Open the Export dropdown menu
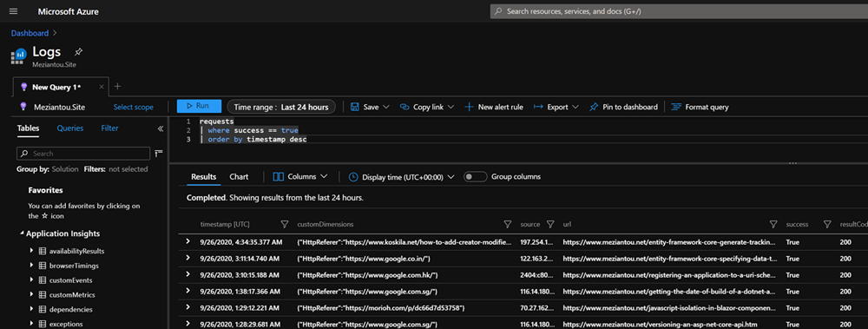Viewport: 868px width, 329px height. click(x=556, y=107)
